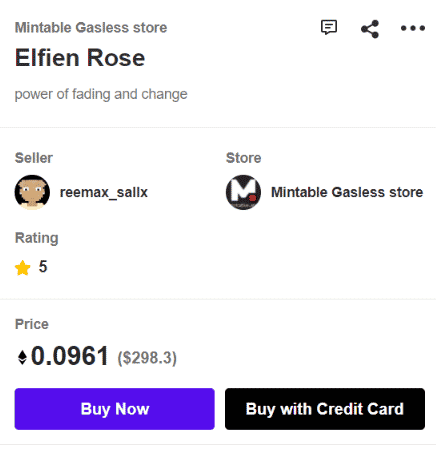
Task: Click Mintable Gasless store breadcrumb above title
Action: coord(91,28)
